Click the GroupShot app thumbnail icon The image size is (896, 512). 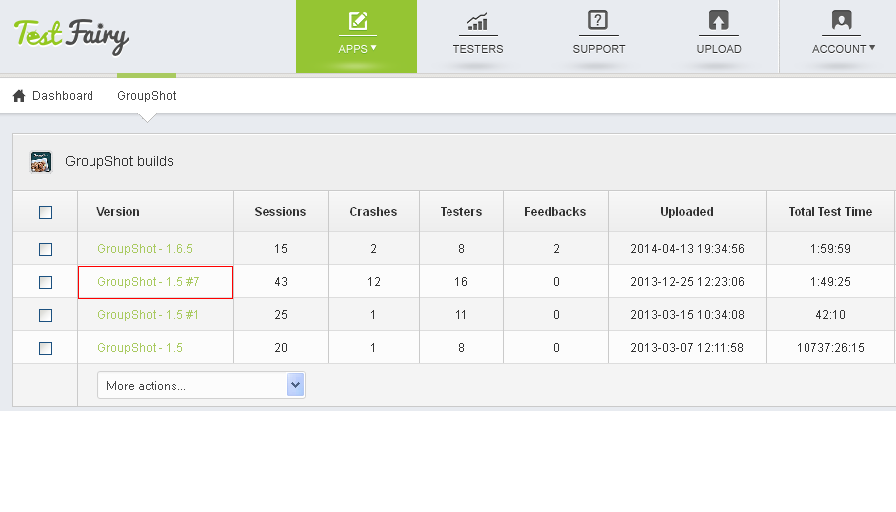[x=41, y=162]
